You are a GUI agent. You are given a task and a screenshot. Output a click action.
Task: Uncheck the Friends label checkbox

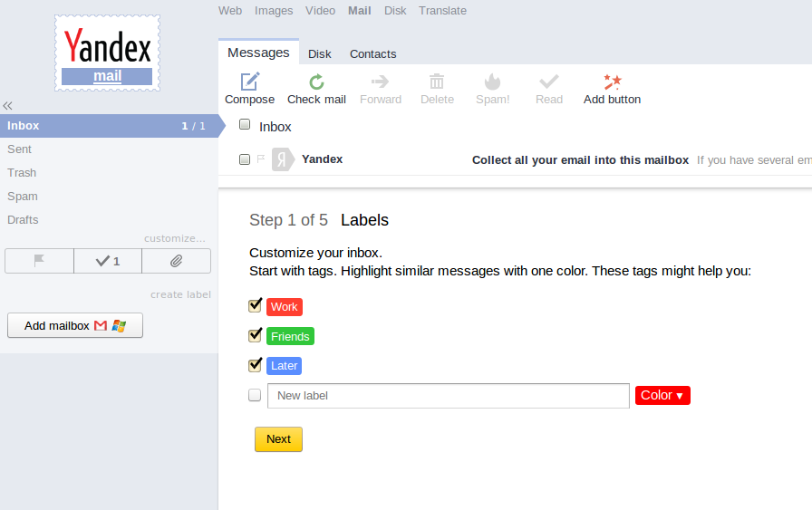(x=255, y=335)
